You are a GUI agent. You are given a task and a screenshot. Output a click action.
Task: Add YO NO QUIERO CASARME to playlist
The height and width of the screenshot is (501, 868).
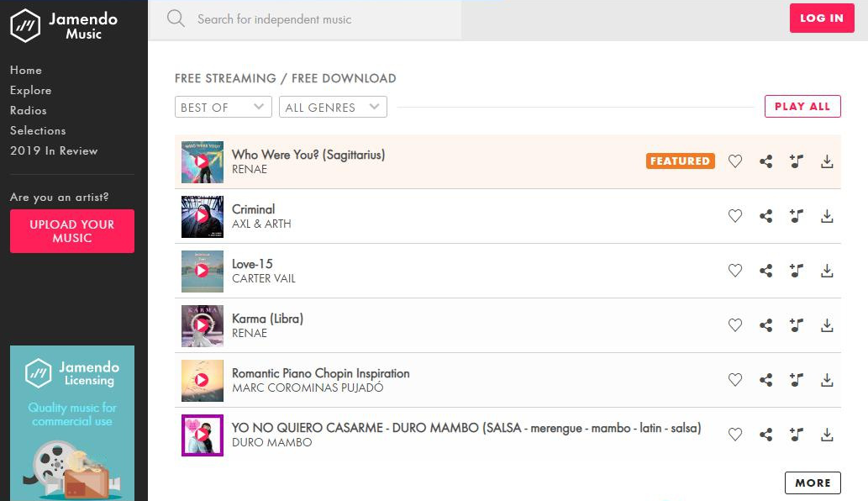[797, 435]
